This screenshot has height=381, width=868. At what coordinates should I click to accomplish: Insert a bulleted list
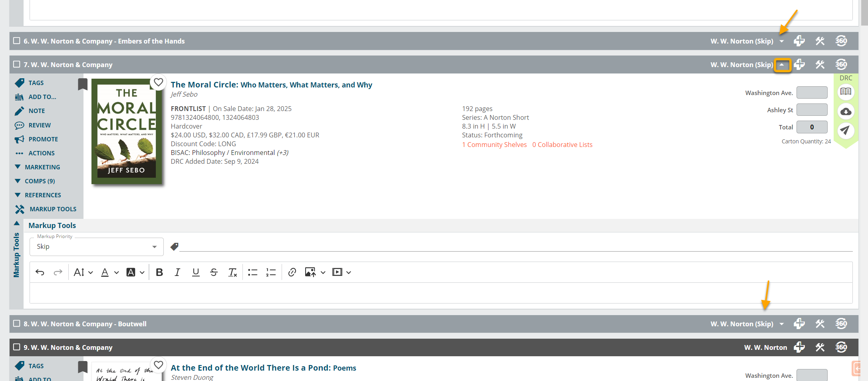click(x=252, y=272)
